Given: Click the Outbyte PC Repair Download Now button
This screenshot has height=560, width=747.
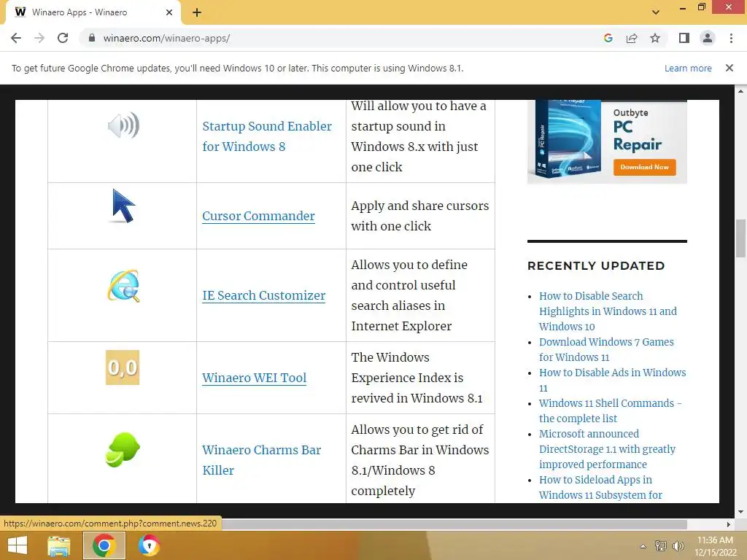Looking at the screenshot, I should coord(645,167).
